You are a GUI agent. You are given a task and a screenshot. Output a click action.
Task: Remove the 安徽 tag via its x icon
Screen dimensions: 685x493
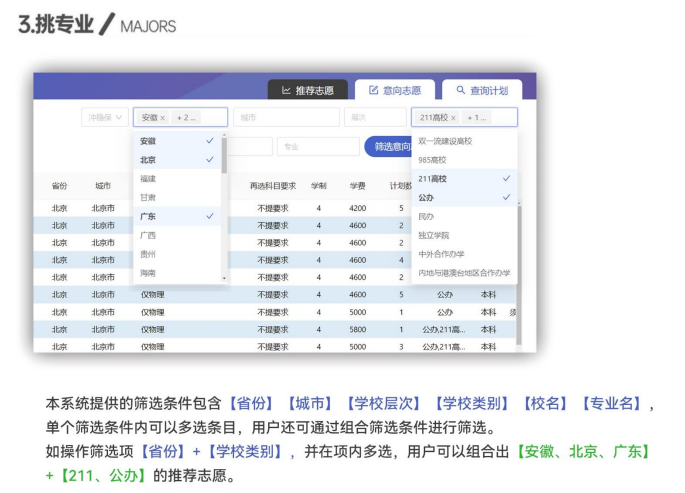pyautogui.click(x=163, y=118)
